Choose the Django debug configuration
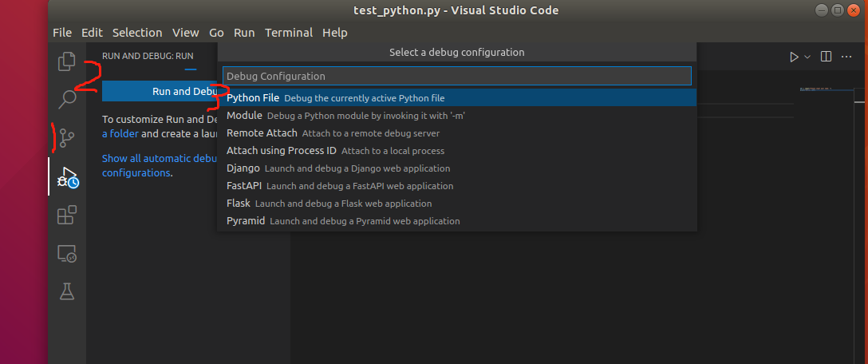The image size is (868, 364). coord(456,168)
